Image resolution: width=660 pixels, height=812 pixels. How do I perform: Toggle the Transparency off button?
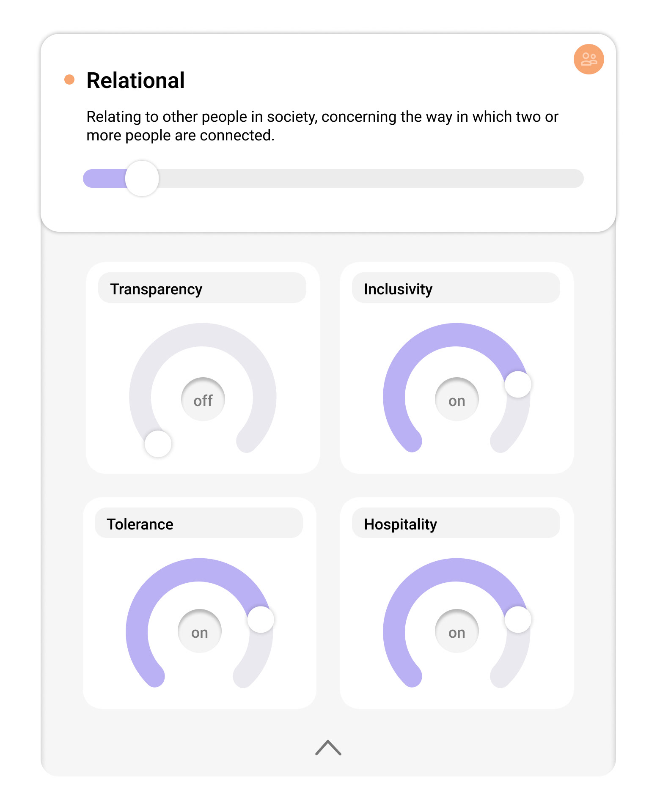(x=203, y=399)
